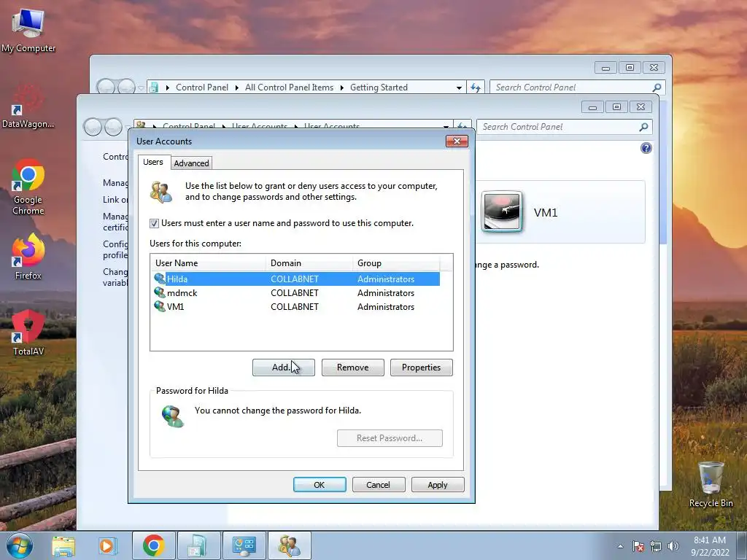Open the network tray icon
Image resolution: width=747 pixels, height=560 pixels.
point(656,546)
